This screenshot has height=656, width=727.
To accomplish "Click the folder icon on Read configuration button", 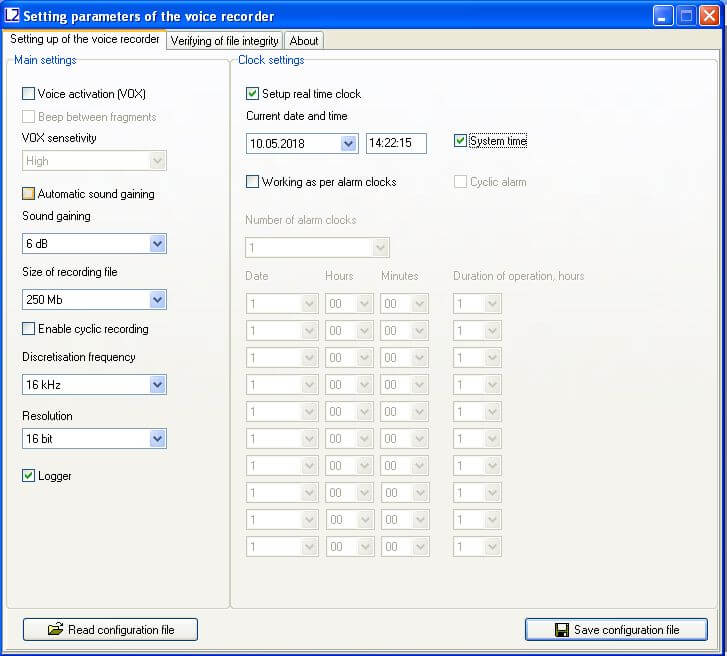I will (x=55, y=630).
